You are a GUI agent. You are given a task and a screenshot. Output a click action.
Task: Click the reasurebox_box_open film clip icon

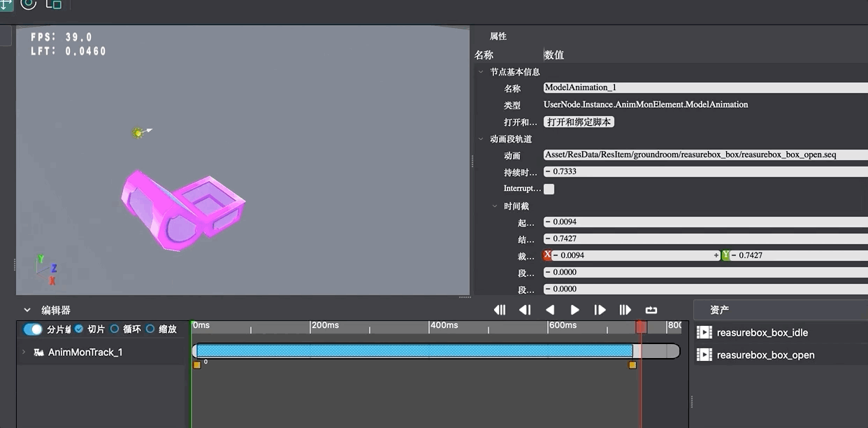click(704, 355)
